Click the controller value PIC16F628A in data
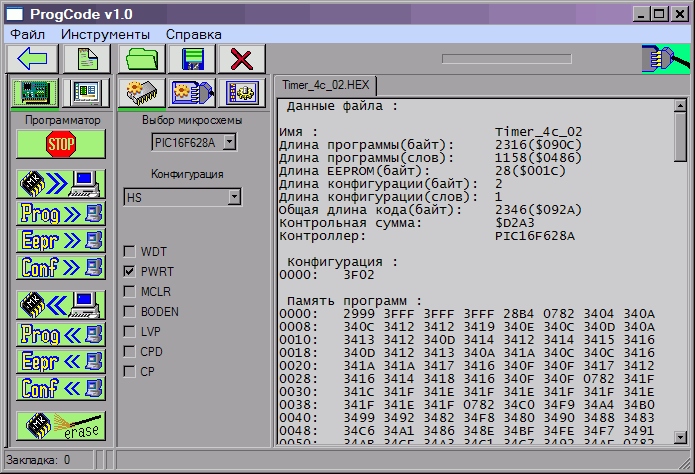This screenshot has height=474, width=695. [x=535, y=236]
